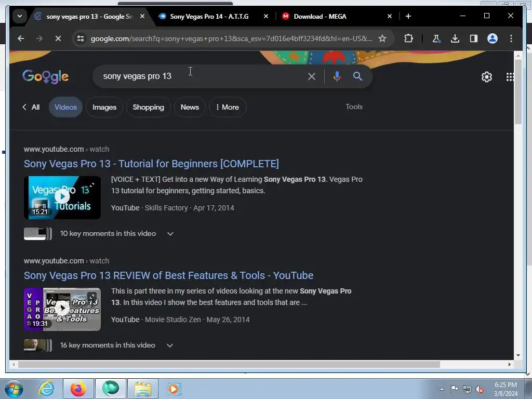This screenshot has height=399, width=532.
Task: Bookmark this page with the star icon
Action: [382, 38]
